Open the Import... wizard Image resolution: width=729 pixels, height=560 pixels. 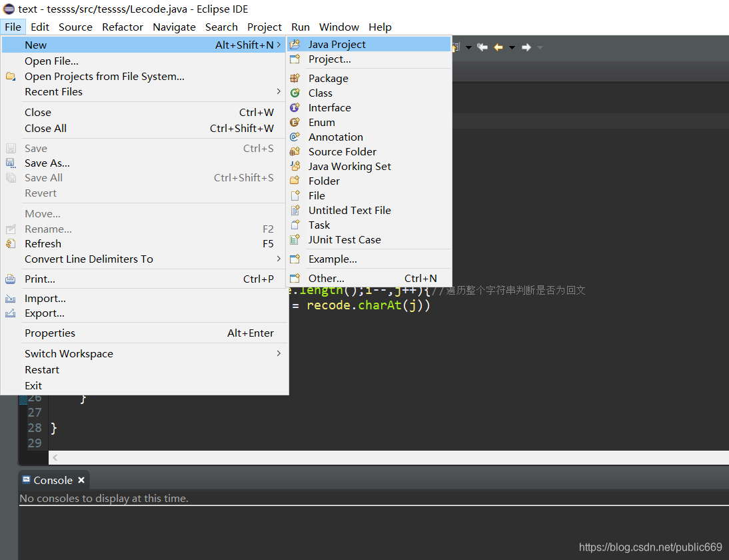tap(144, 299)
